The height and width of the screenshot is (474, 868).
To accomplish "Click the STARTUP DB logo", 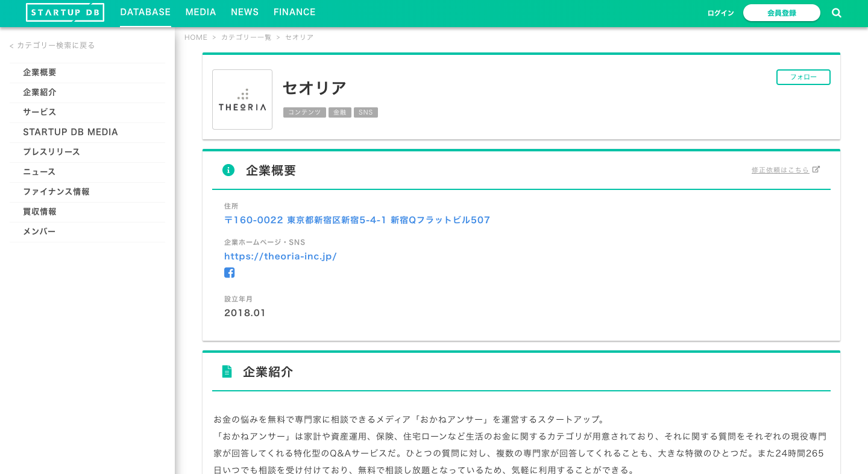I will (x=64, y=12).
